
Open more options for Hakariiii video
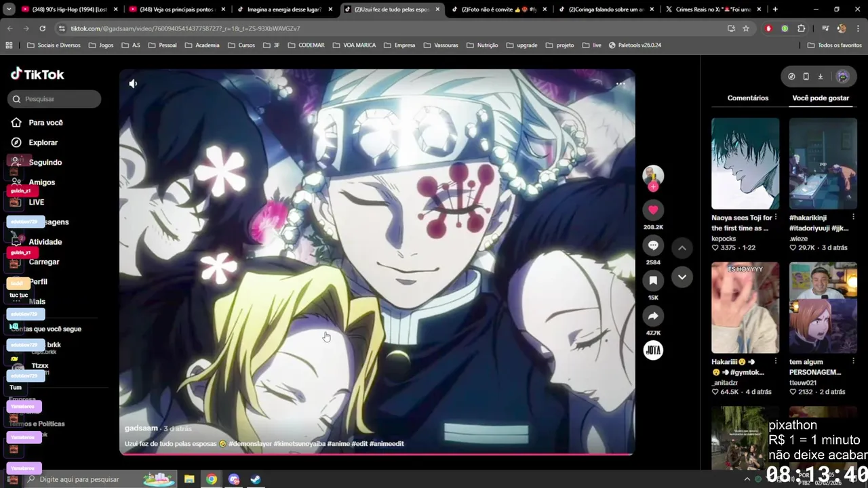(x=775, y=362)
